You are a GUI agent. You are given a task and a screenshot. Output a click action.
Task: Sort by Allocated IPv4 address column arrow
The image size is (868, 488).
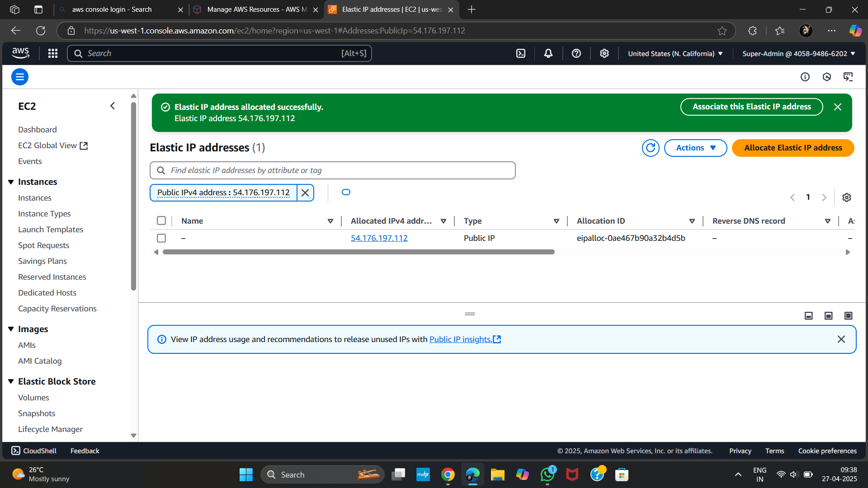point(443,221)
